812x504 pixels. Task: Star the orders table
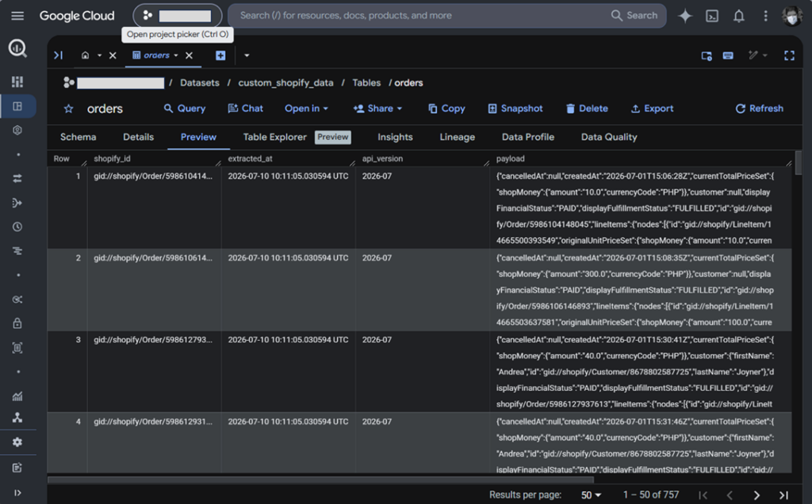pyautogui.click(x=68, y=109)
